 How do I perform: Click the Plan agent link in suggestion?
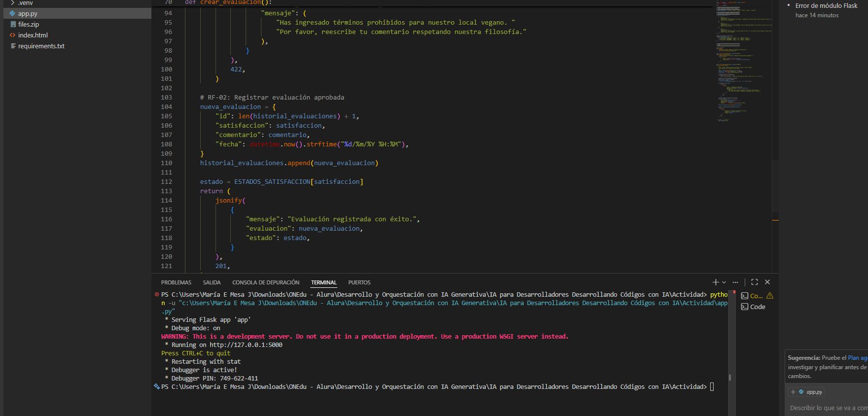(858, 358)
